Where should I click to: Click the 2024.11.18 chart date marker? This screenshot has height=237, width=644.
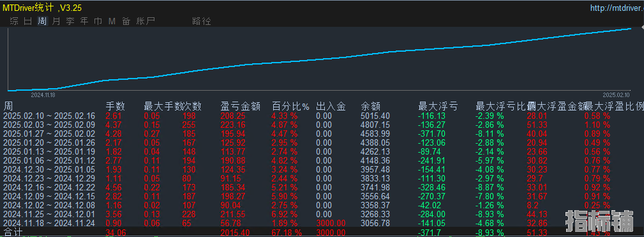(x=43, y=95)
